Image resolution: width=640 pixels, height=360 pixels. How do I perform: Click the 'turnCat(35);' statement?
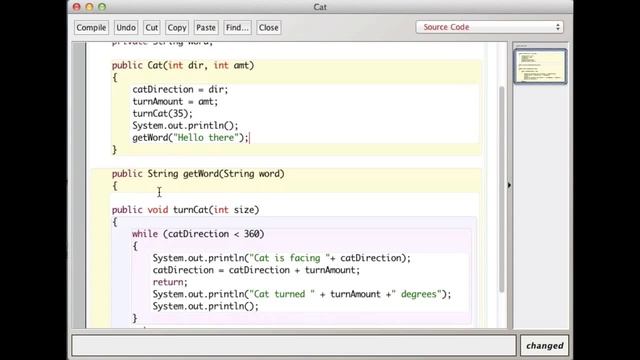[x=162, y=113]
